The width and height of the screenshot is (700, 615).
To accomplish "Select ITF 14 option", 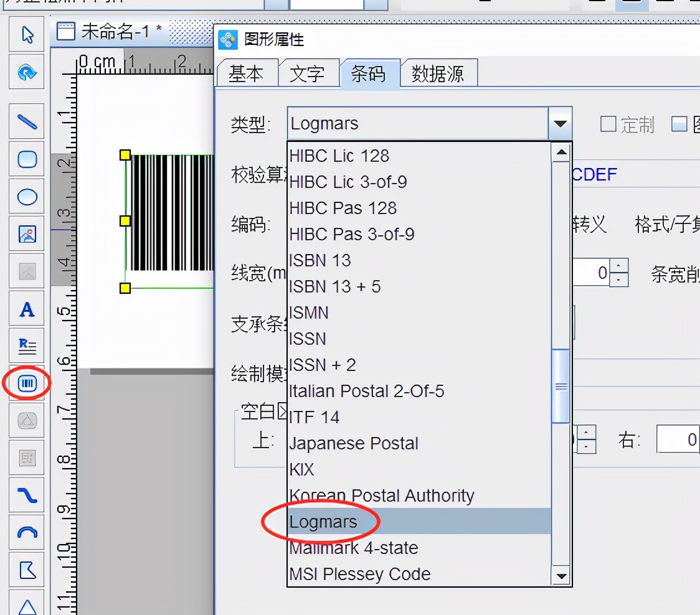I will [x=419, y=417].
